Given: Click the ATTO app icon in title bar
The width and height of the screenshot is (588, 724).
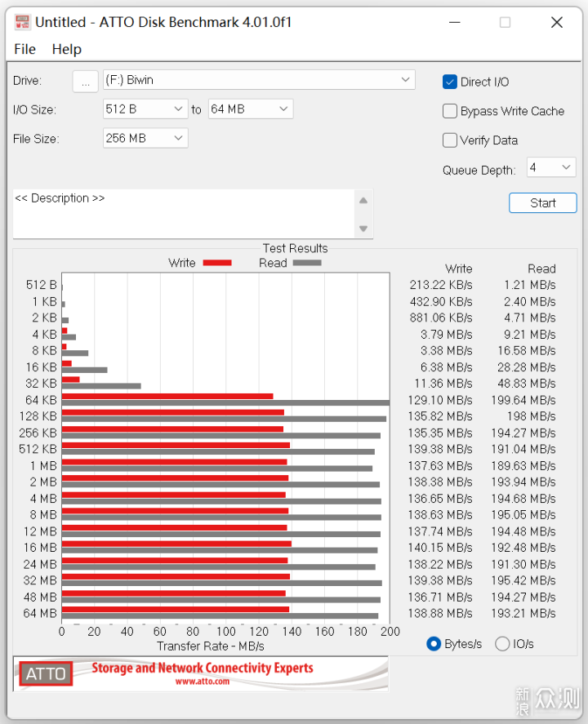Looking at the screenshot, I should 22,22.
